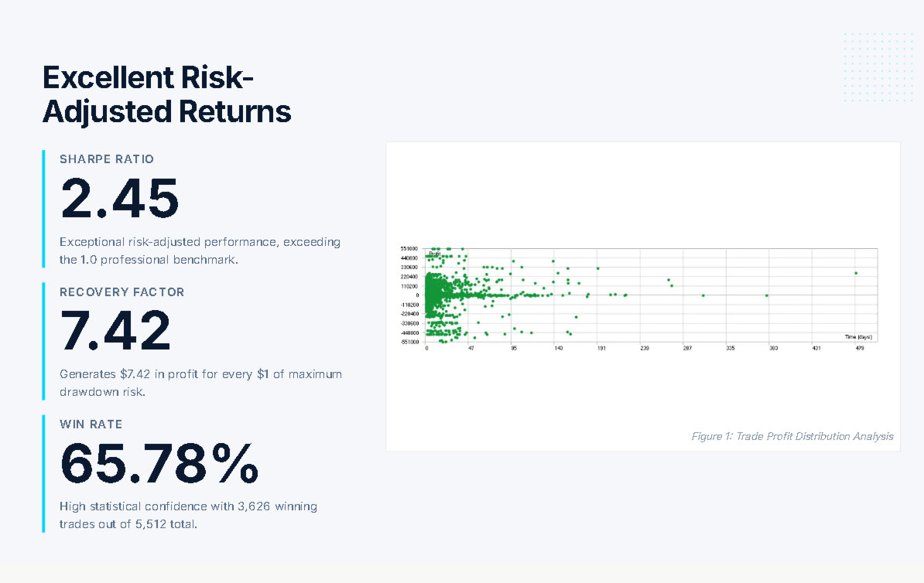The image size is (924, 583).
Task: Click the Sharpe Ratio value 2.45
Action: point(120,199)
